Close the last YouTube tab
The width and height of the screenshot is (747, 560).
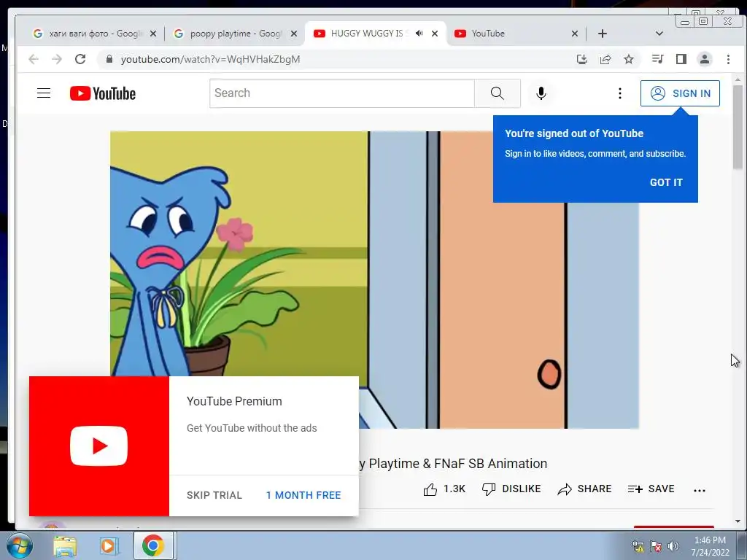(x=575, y=34)
